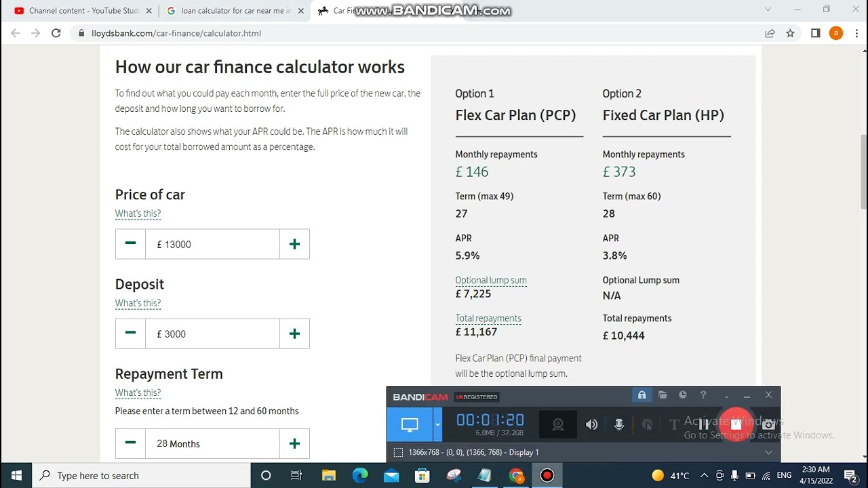The image size is (868, 488).
Task: Click the Bandicam capture area rectangle icon
Action: coord(398,452)
